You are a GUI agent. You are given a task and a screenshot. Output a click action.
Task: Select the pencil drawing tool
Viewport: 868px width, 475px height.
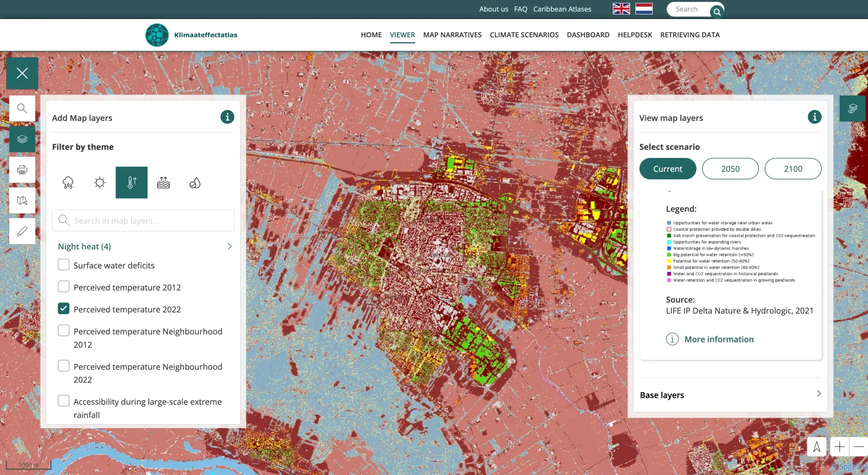tap(22, 231)
